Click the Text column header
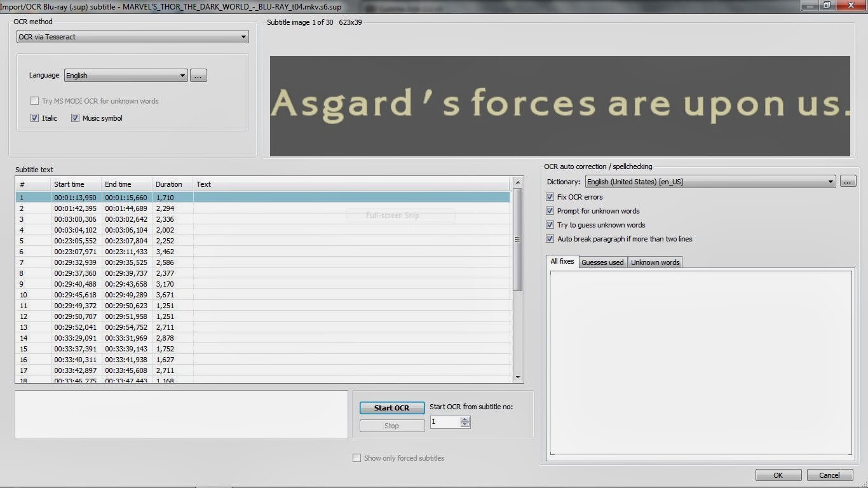This screenshot has height=488, width=868. (x=351, y=184)
